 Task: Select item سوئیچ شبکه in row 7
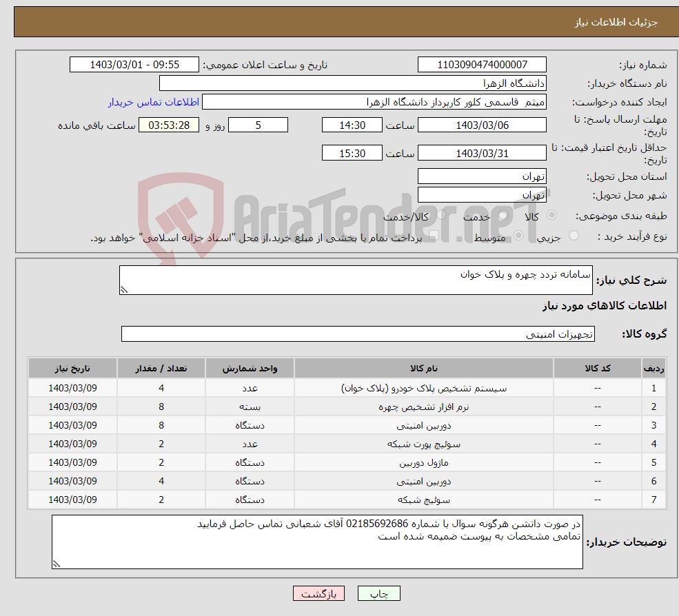424,500
